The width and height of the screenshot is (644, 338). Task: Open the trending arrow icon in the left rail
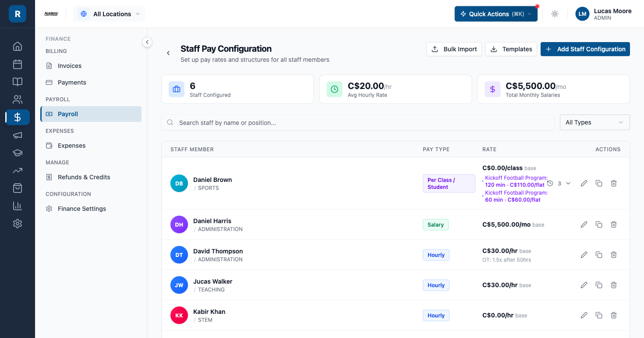coord(18,171)
